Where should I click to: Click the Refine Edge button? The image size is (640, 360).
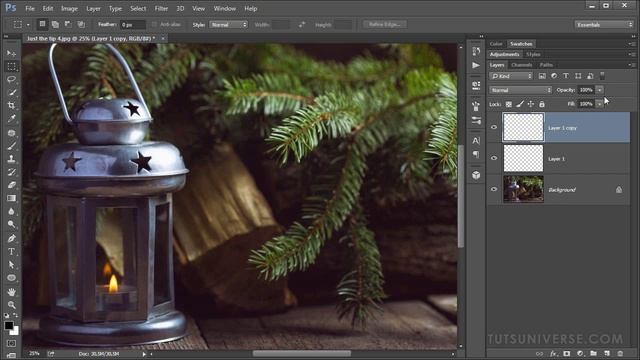(x=384, y=24)
